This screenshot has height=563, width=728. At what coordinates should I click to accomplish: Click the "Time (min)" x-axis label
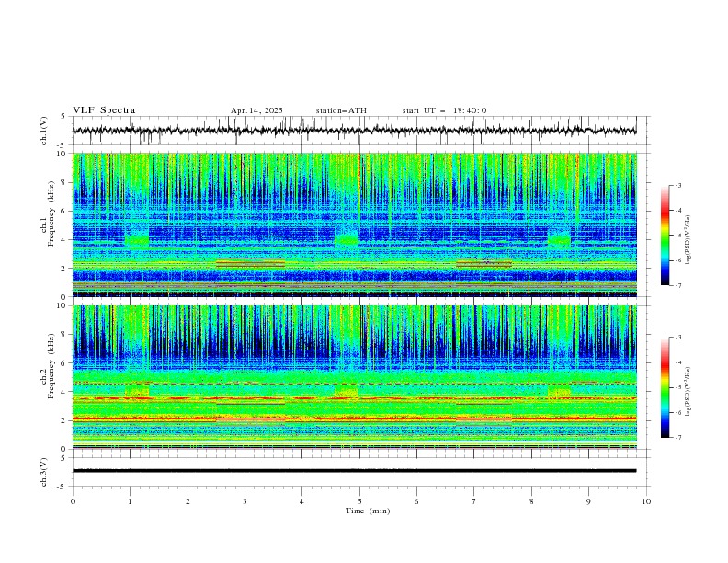(x=368, y=511)
